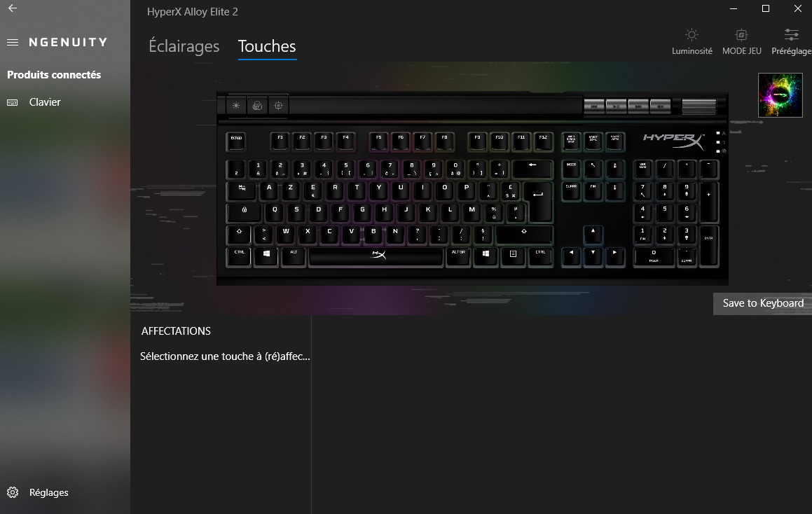Click the colorful profile thumbnail image
This screenshot has width=812, height=514.
pos(780,95)
